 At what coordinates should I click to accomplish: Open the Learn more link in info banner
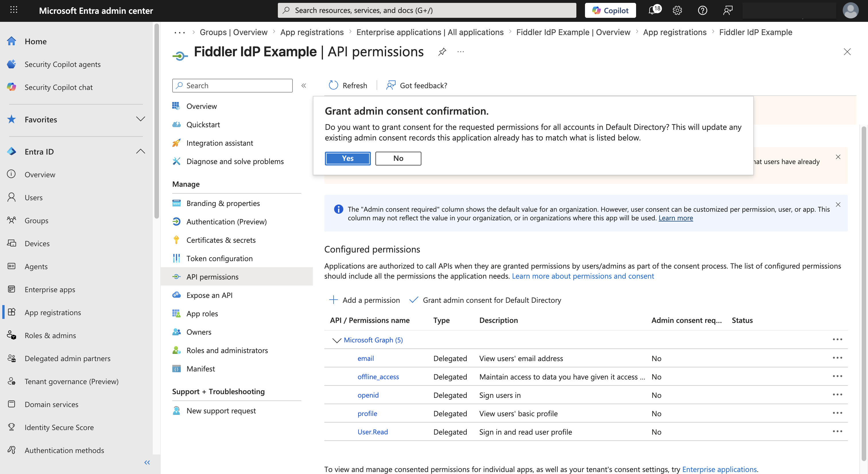click(x=676, y=218)
